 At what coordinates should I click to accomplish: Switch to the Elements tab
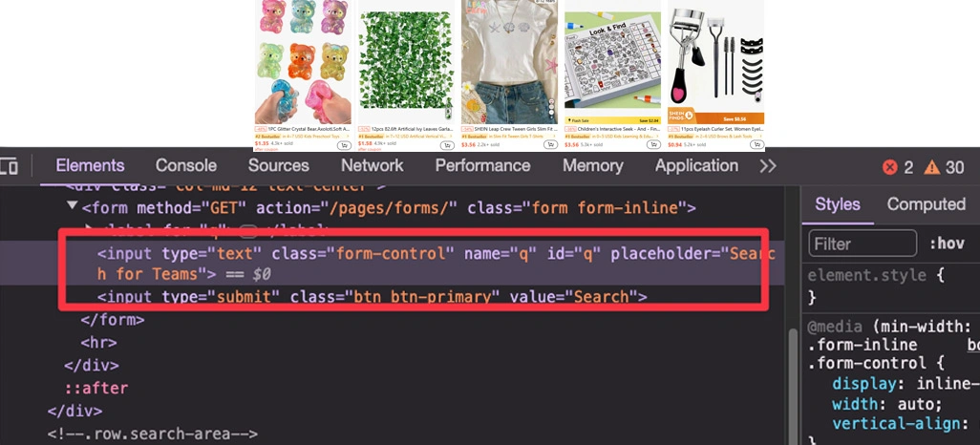pyautogui.click(x=90, y=165)
